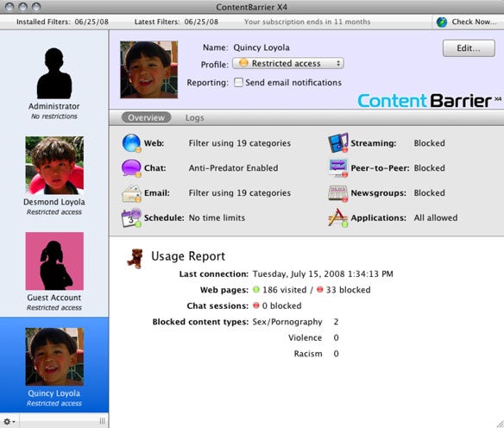Viewport: 504px width, 428px height.
Task: Click Quincy Loyola's large profile photo
Action: click(148, 69)
